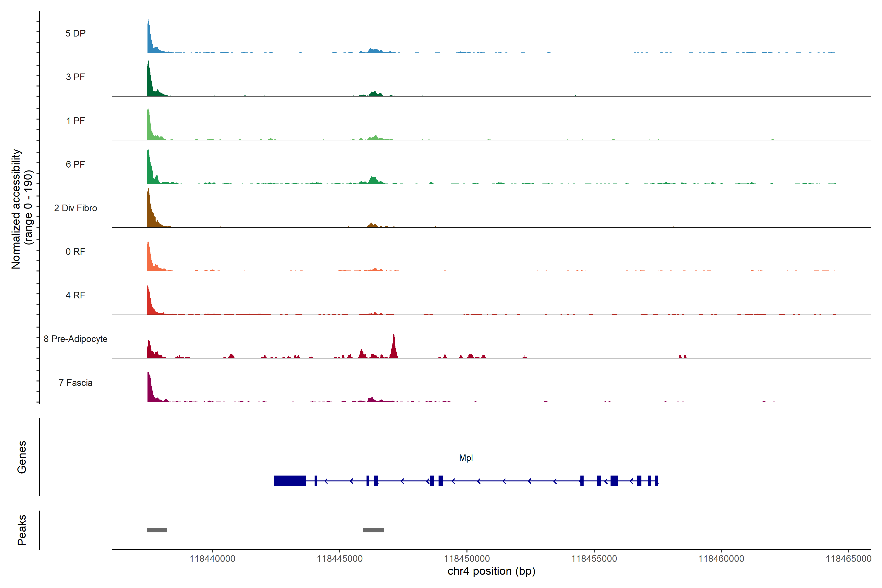Click the 118455000 axis tick label
The image size is (882, 588).
(x=594, y=559)
